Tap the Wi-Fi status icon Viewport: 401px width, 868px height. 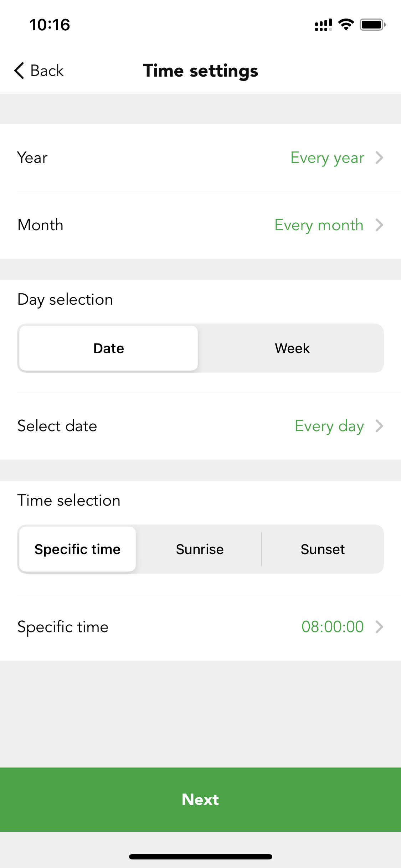coord(346,25)
